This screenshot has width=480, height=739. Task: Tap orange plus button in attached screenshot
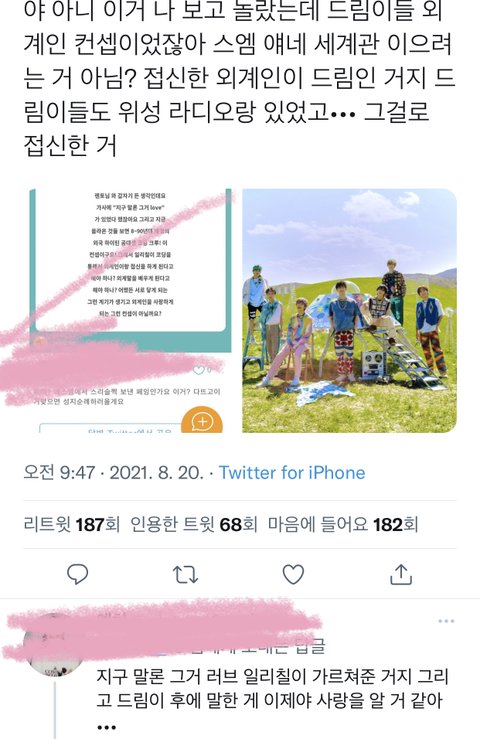coord(202,421)
